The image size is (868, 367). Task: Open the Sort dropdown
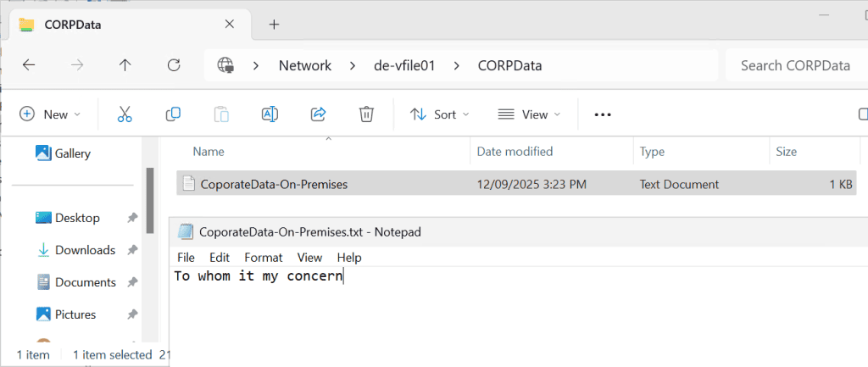[x=439, y=114]
